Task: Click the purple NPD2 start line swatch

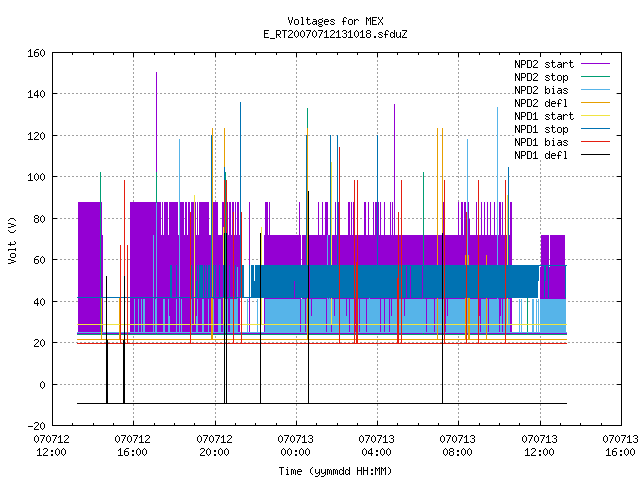Action: pyautogui.click(x=596, y=64)
